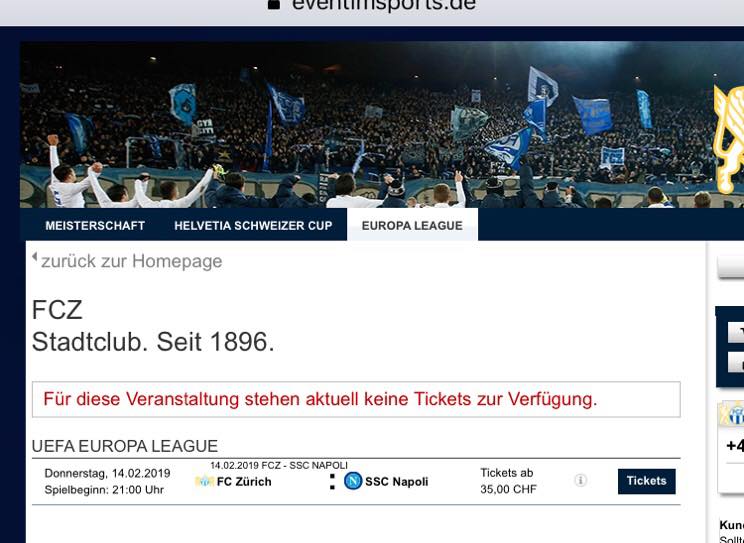Click the golden lion FCZ logo
This screenshot has width=744, height=543.
(729, 139)
